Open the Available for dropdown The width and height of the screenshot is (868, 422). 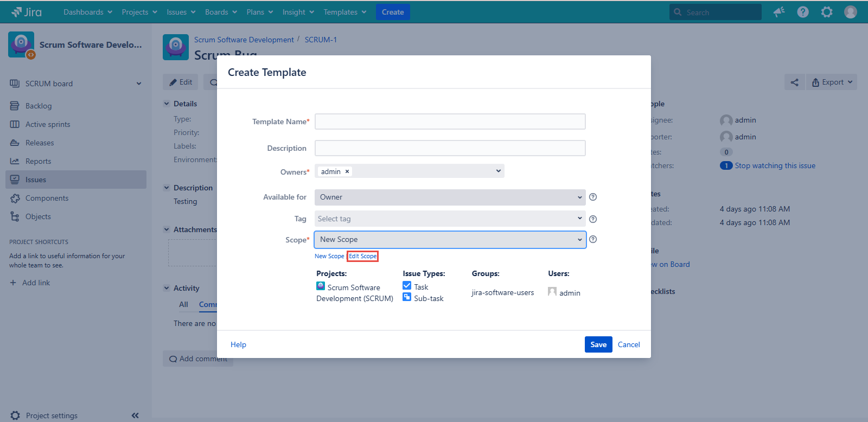tap(450, 197)
